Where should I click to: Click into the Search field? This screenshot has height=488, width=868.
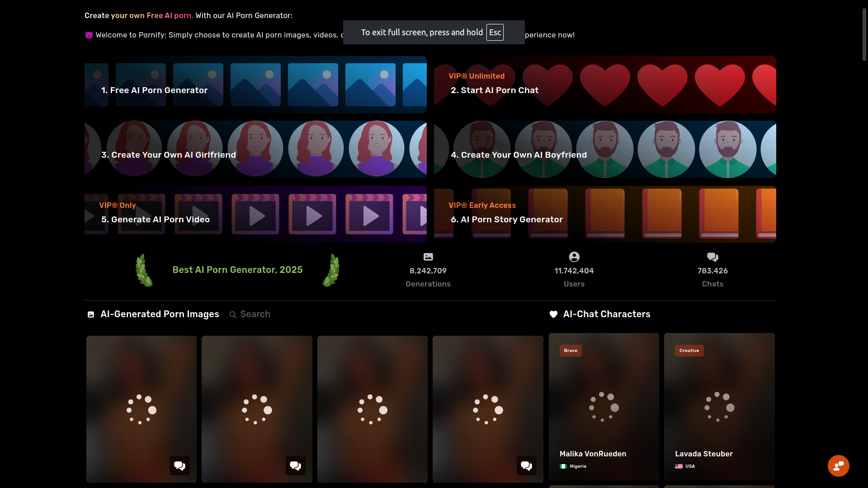(255, 314)
